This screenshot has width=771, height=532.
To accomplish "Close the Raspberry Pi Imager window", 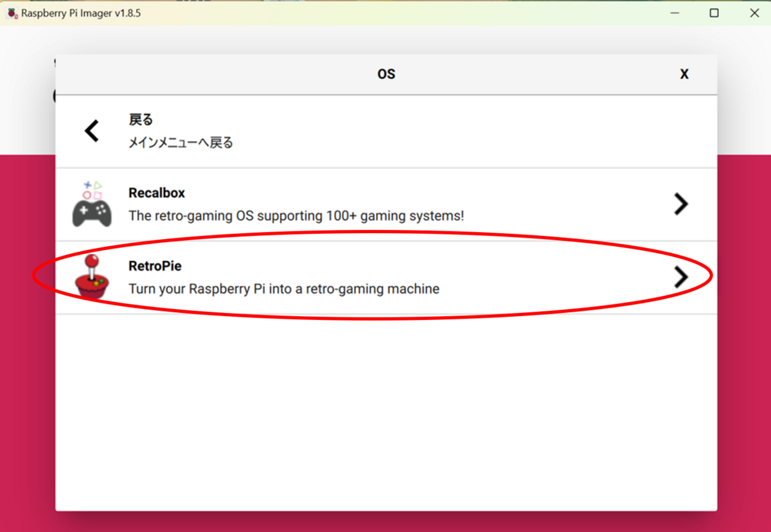I will [x=754, y=13].
